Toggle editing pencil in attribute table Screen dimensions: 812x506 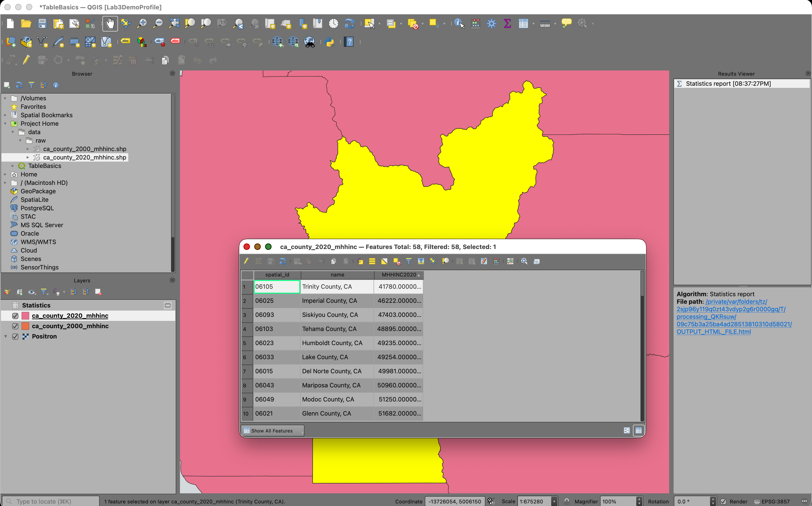[x=246, y=261]
